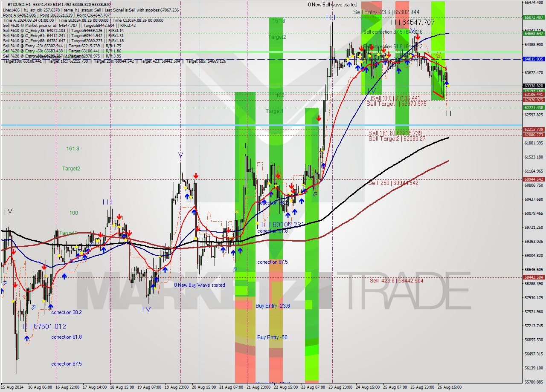
Task: Click the 'Sell 161.8 | 62215.739' label
Action: coord(395,133)
